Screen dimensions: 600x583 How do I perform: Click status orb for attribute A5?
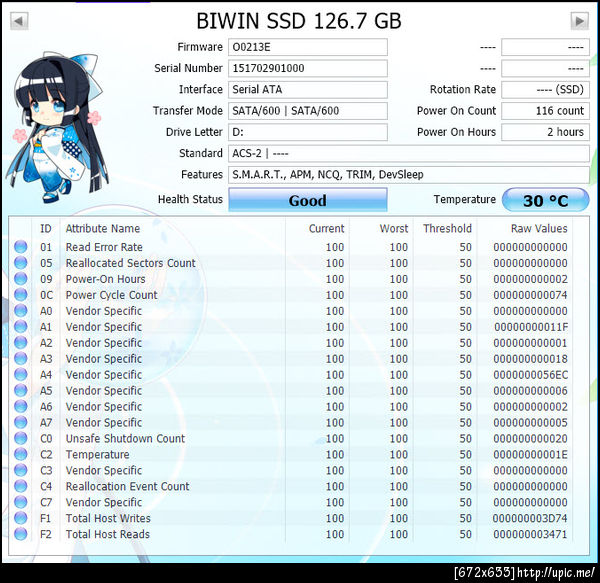[x=21, y=390]
